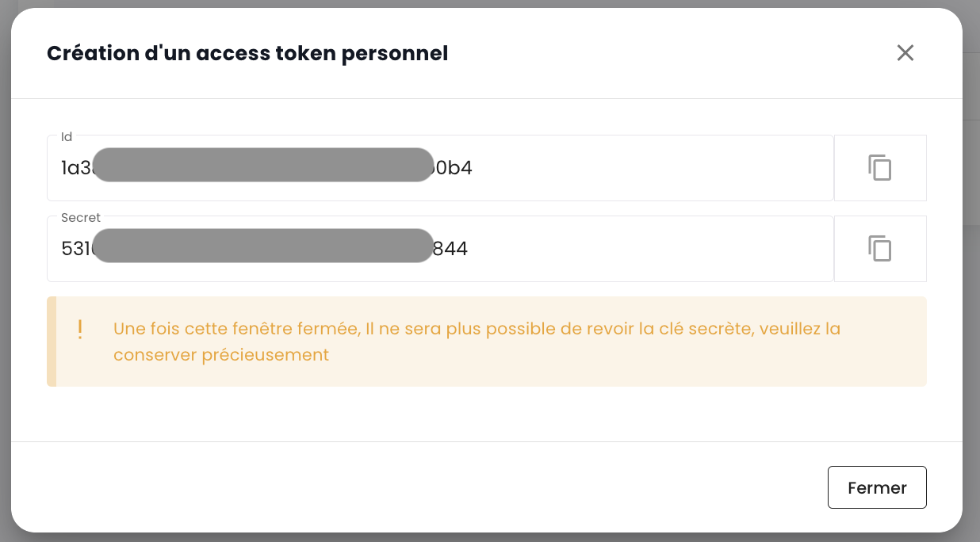Close the dialog with the X icon
980x542 pixels.
(x=905, y=53)
